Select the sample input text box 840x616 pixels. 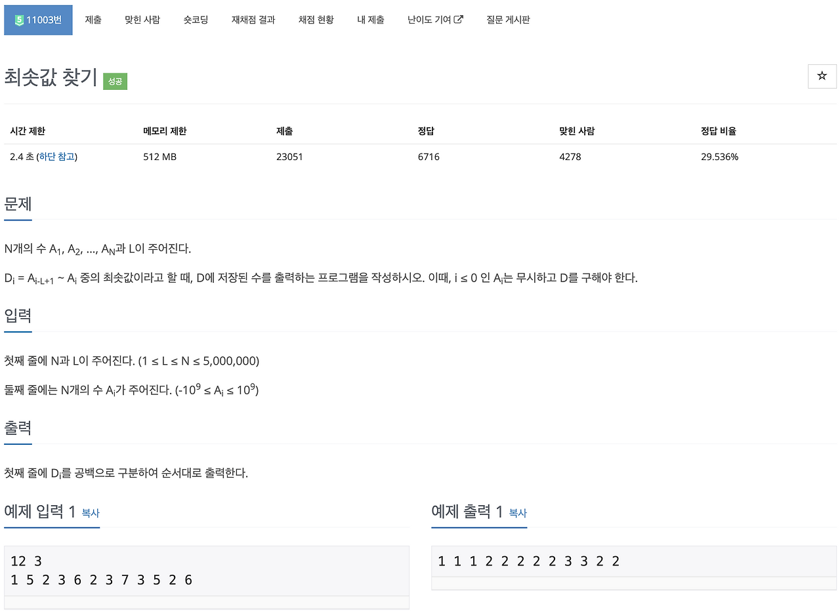(207, 570)
